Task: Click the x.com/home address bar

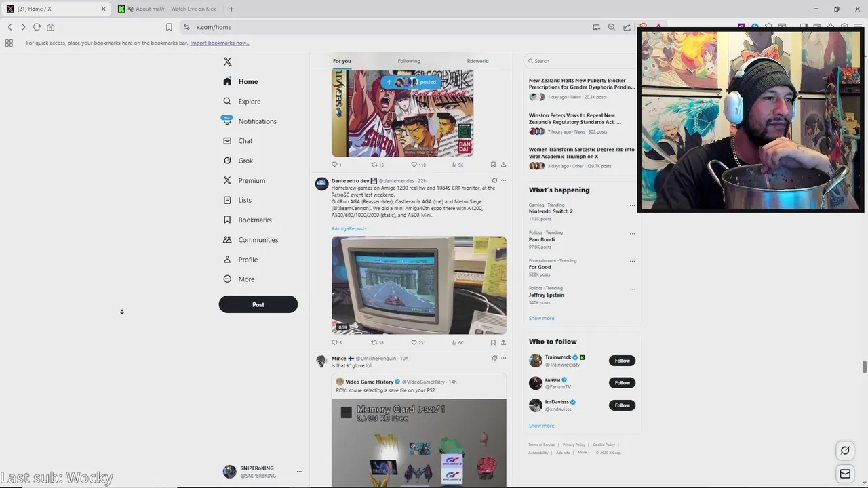Action: pos(383,27)
